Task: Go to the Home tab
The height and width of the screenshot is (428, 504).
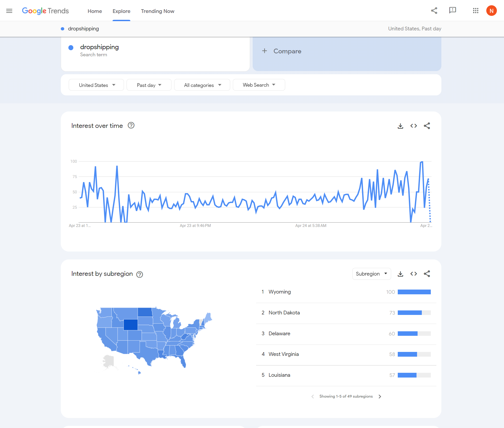Action: tap(95, 11)
